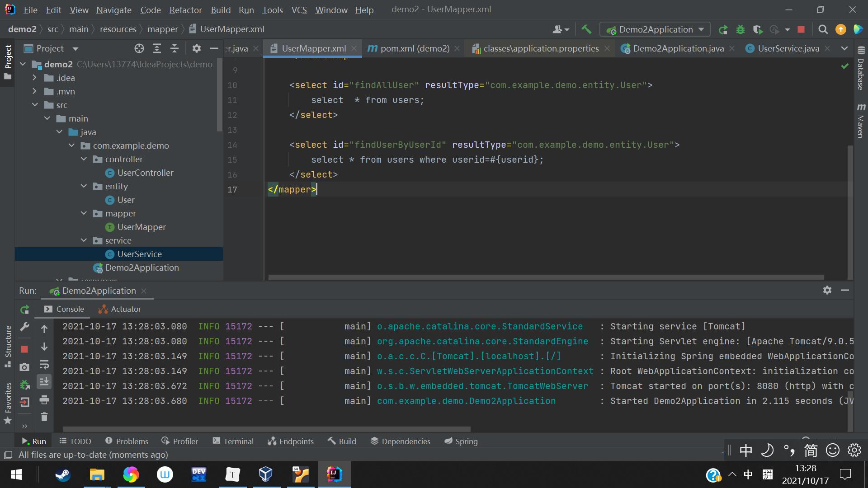Open the Spring tool window
This screenshot has height=488, width=868.
pos(461,441)
